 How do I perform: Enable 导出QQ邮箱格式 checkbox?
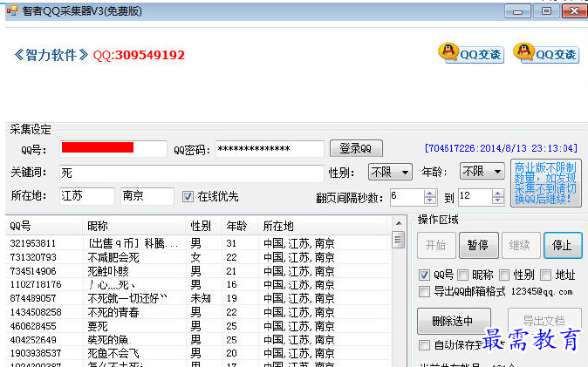coord(424,292)
